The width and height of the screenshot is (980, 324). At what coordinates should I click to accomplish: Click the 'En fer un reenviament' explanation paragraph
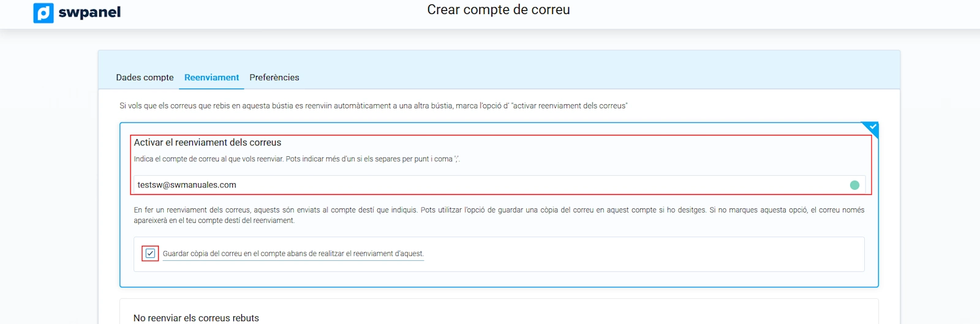click(x=499, y=215)
